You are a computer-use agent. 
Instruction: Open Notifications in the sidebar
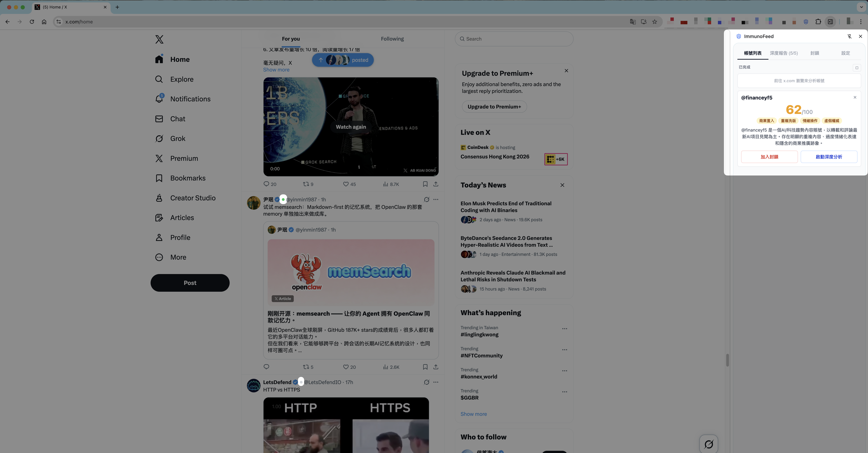pos(190,99)
